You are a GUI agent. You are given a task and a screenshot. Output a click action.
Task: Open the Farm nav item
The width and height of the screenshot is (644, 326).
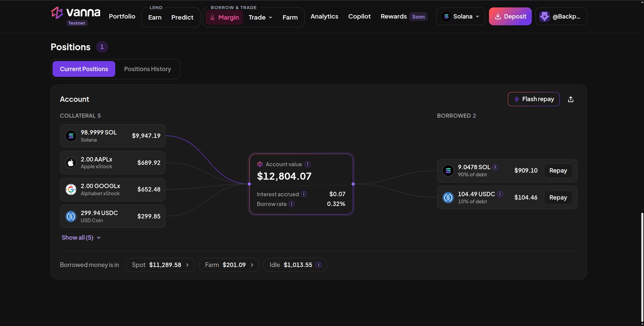click(290, 17)
